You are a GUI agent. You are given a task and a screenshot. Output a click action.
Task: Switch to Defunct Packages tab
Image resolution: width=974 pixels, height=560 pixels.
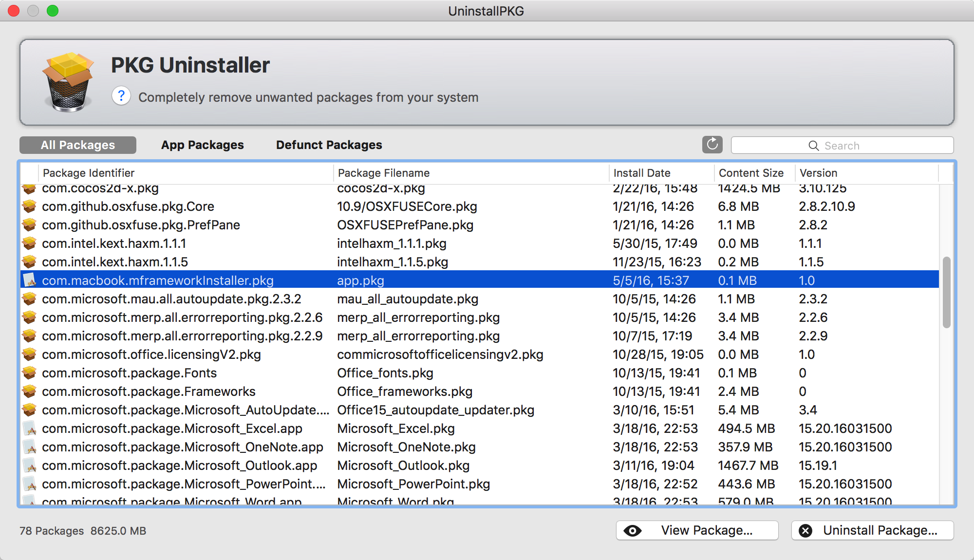[329, 145]
